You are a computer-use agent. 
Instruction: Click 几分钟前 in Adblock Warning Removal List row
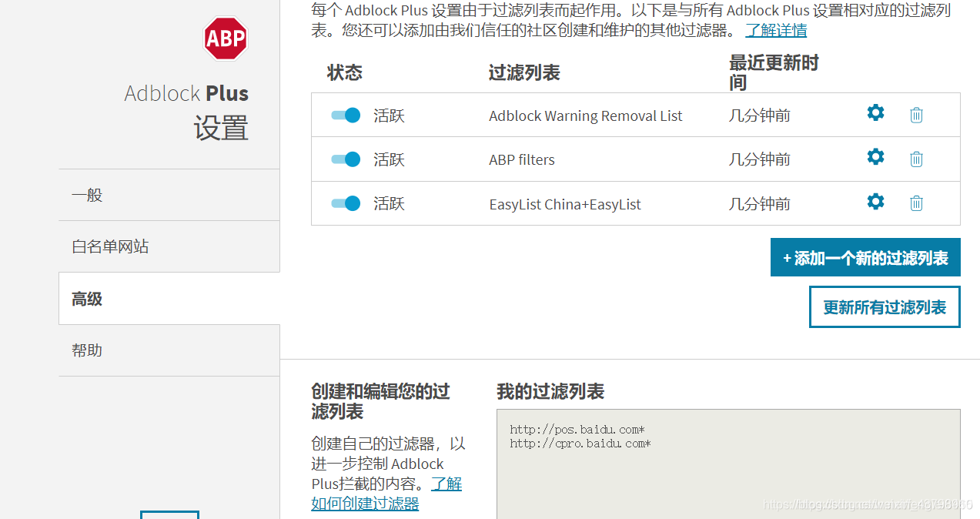point(760,116)
